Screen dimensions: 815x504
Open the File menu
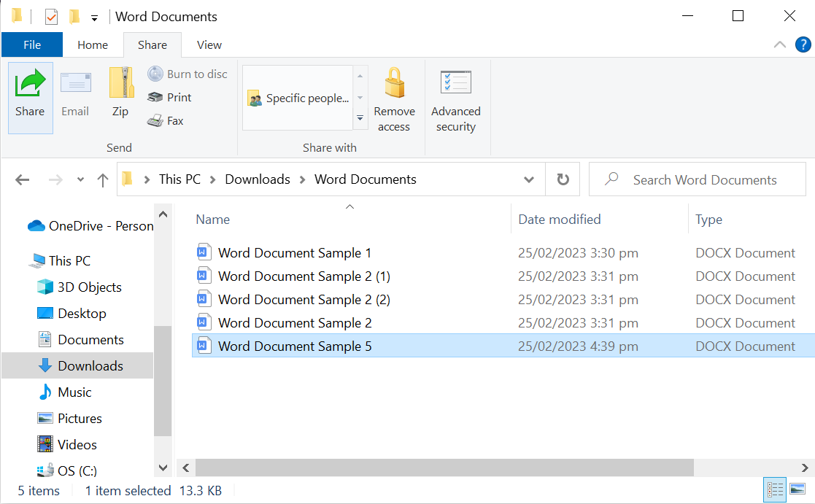pyautogui.click(x=31, y=44)
